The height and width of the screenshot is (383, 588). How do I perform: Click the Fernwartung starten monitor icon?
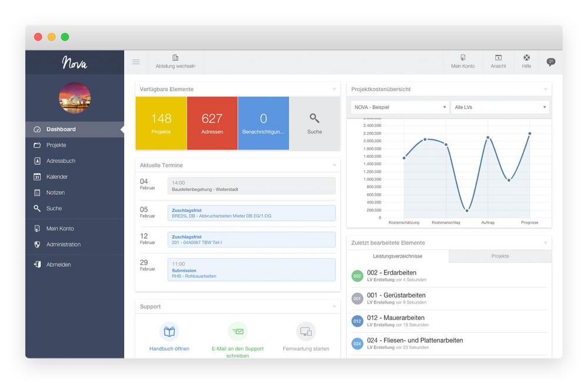pyautogui.click(x=306, y=332)
